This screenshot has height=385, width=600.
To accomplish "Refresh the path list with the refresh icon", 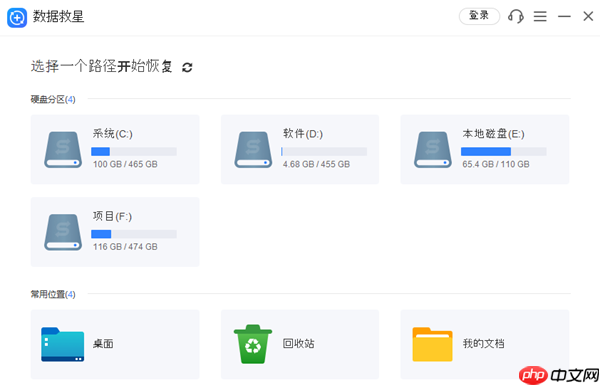I will coord(187,67).
